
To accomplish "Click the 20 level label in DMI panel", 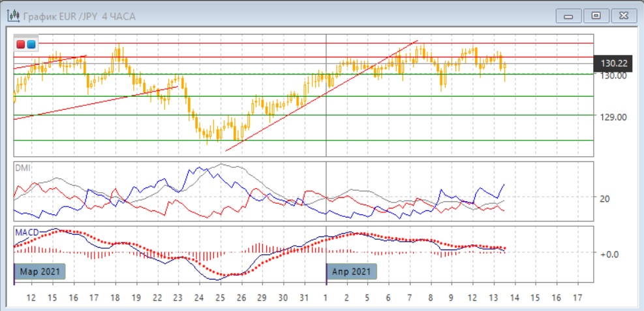I will tap(605, 199).
